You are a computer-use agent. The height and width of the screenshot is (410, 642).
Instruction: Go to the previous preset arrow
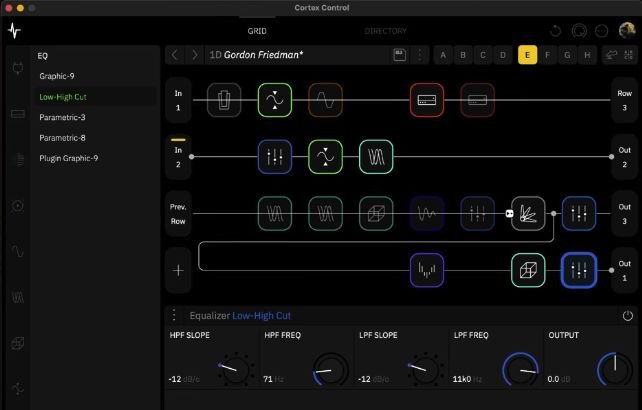point(175,55)
